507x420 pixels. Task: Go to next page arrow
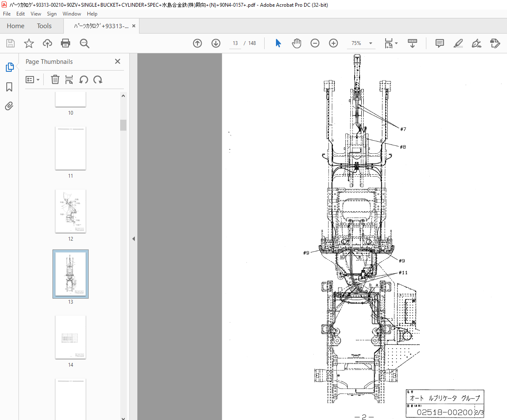216,43
